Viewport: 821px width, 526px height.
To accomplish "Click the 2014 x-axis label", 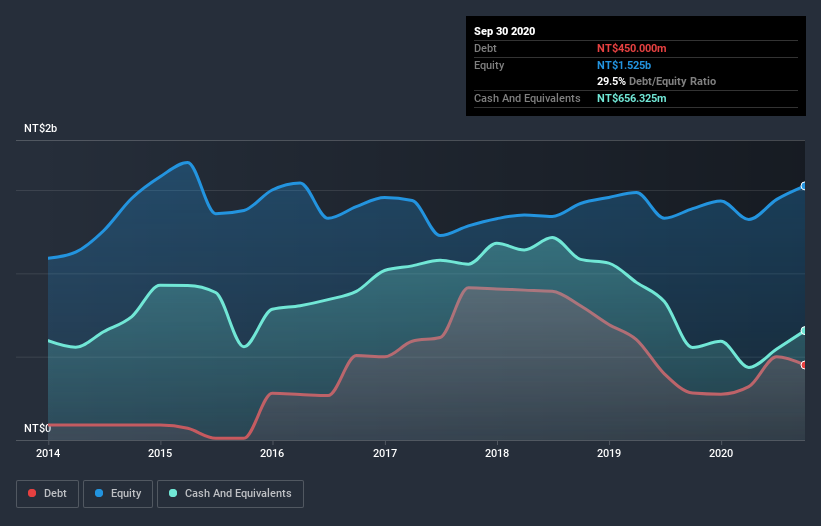I will [x=48, y=453].
